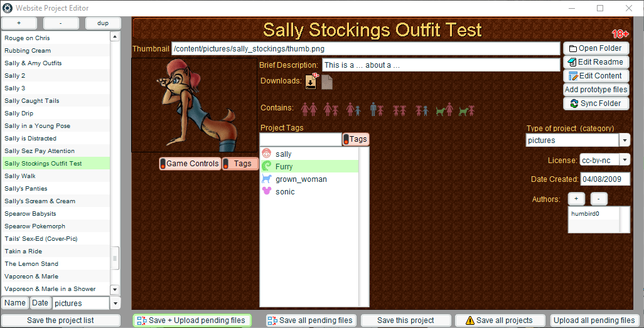Open the Edit Content editor
Image resolution: width=644 pixels, height=328 pixels.
click(596, 76)
